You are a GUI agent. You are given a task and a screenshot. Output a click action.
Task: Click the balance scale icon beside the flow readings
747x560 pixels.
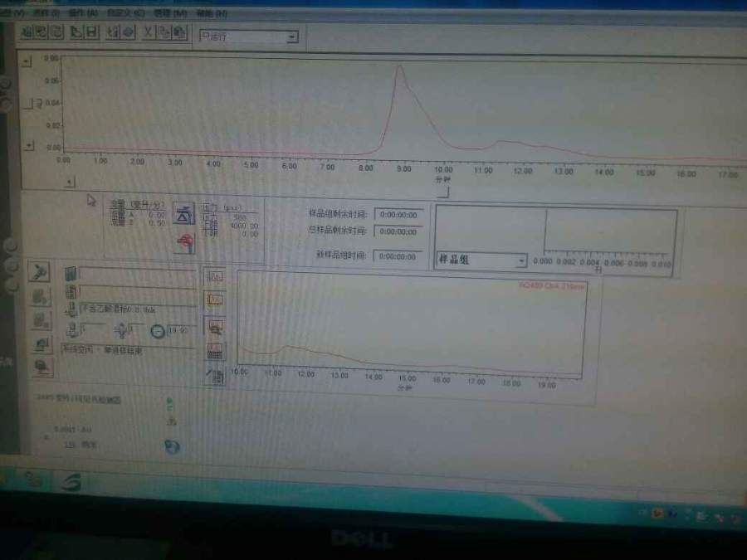tap(184, 213)
